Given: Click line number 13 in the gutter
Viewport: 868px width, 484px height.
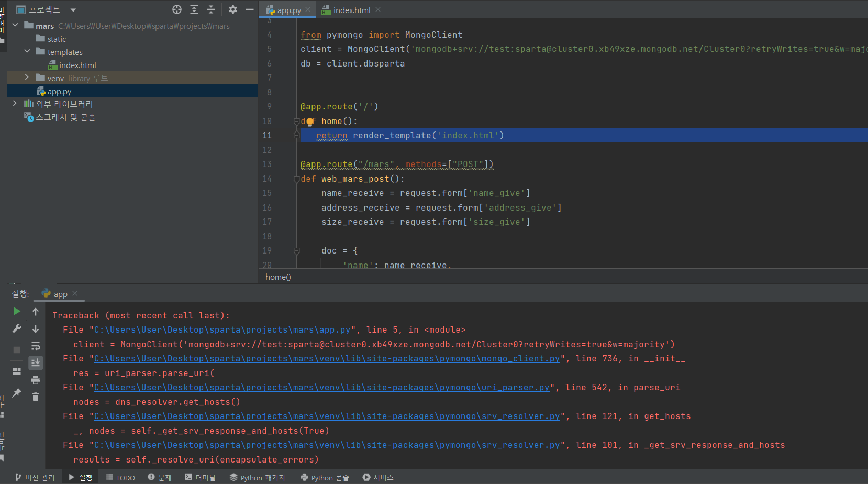Looking at the screenshot, I should (267, 164).
